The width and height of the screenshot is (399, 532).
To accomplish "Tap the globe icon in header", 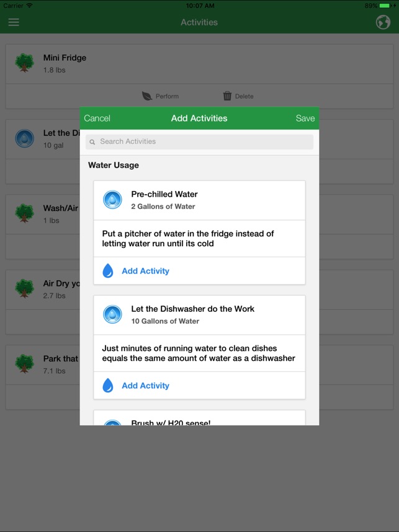I will click(x=383, y=22).
